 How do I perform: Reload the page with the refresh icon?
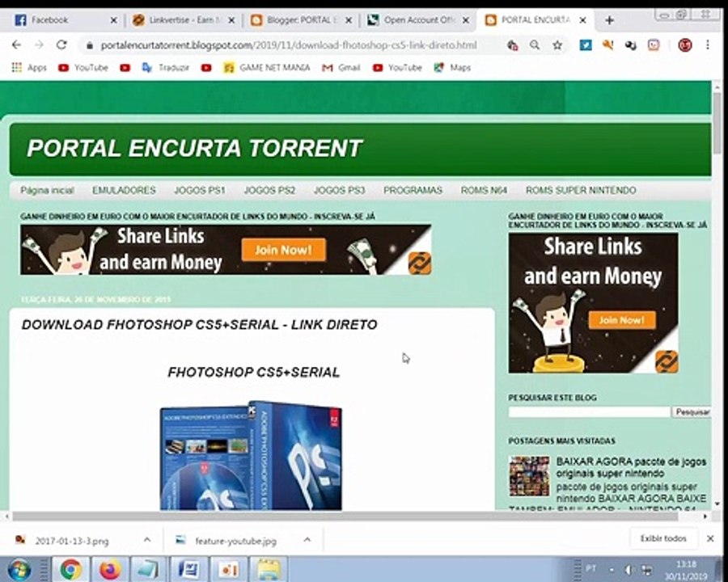point(61,45)
